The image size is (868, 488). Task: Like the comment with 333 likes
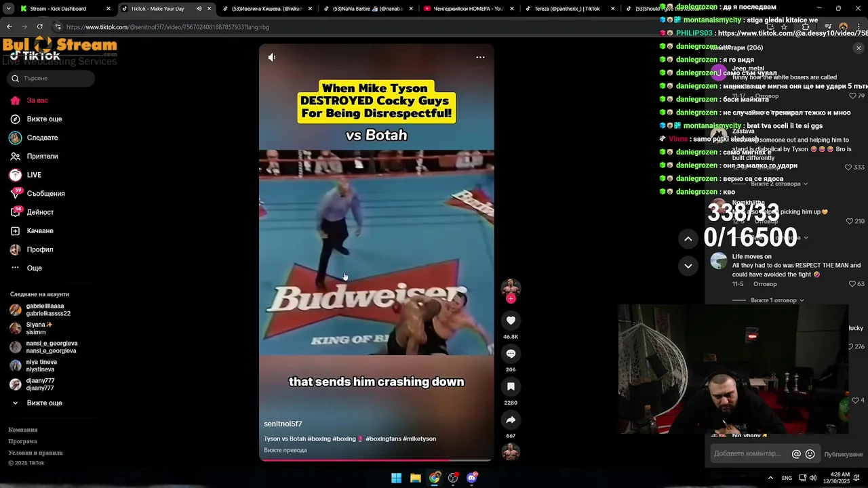tap(848, 167)
